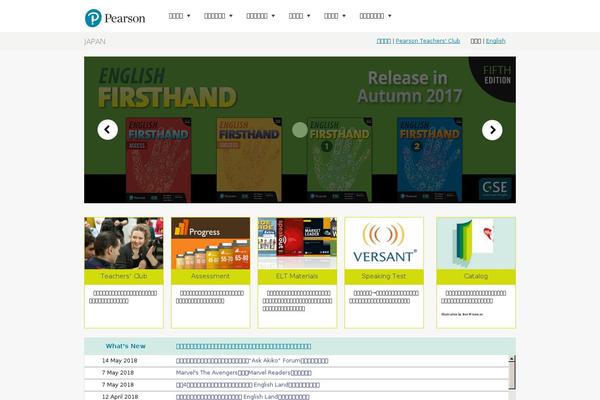
Task: Click Release in Autumn 2017 text
Action: 409,87
